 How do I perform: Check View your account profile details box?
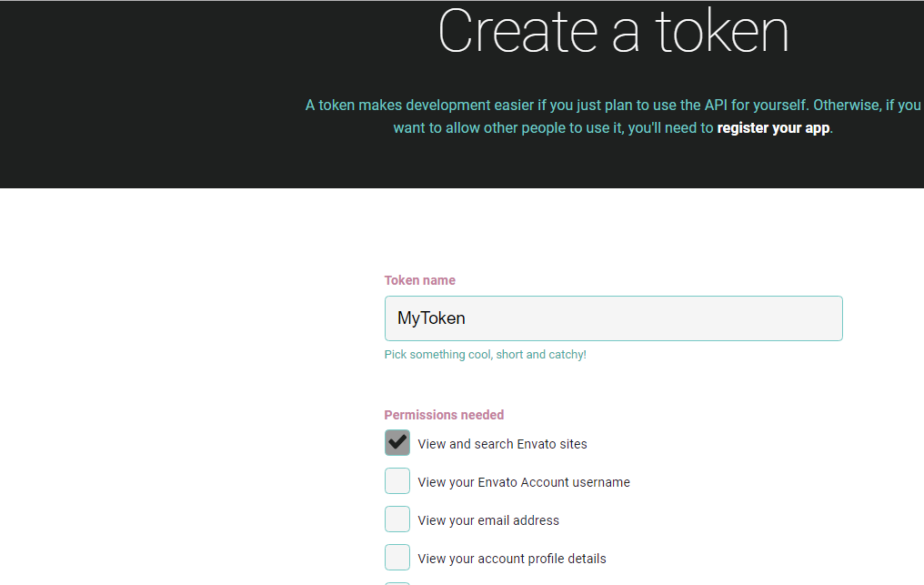[x=397, y=558]
